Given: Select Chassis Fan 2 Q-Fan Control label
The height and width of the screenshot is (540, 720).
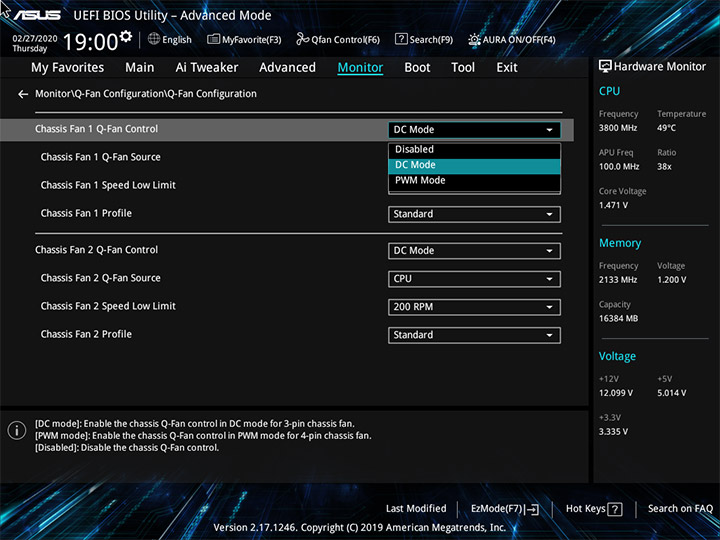Looking at the screenshot, I should pos(96,250).
